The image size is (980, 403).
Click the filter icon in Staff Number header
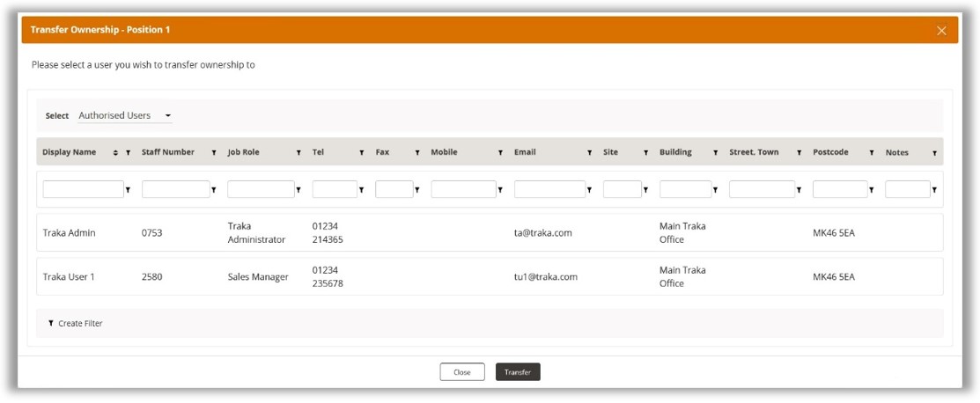[x=214, y=153]
